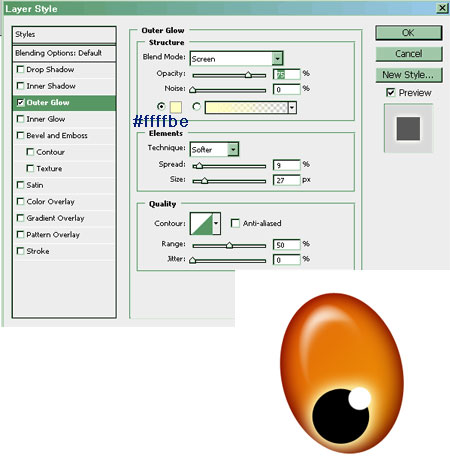Enable the Contour sub-option checkbox
450x476 pixels.
coord(30,152)
